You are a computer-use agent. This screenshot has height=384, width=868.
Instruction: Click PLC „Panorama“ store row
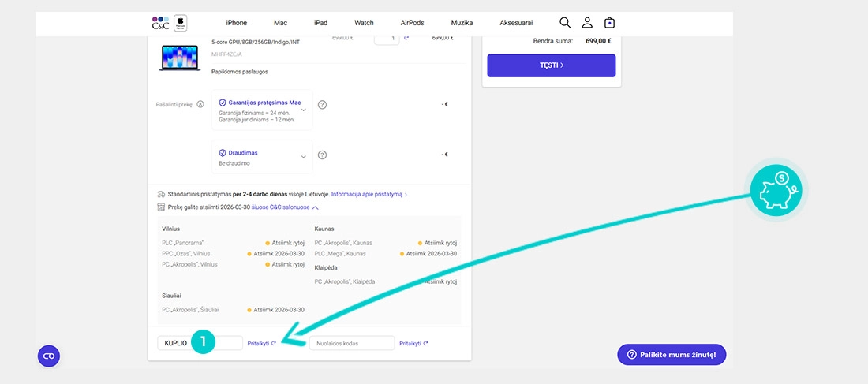(233, 243)
